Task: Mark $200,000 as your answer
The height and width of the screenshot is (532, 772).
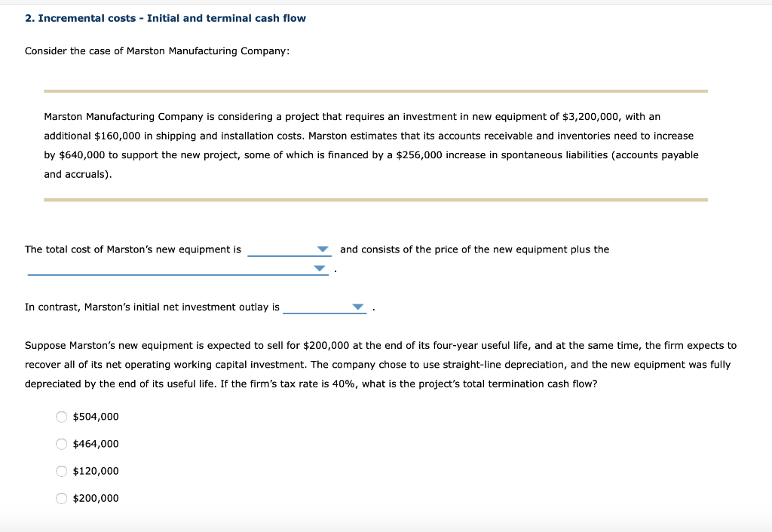Action: 61,498
